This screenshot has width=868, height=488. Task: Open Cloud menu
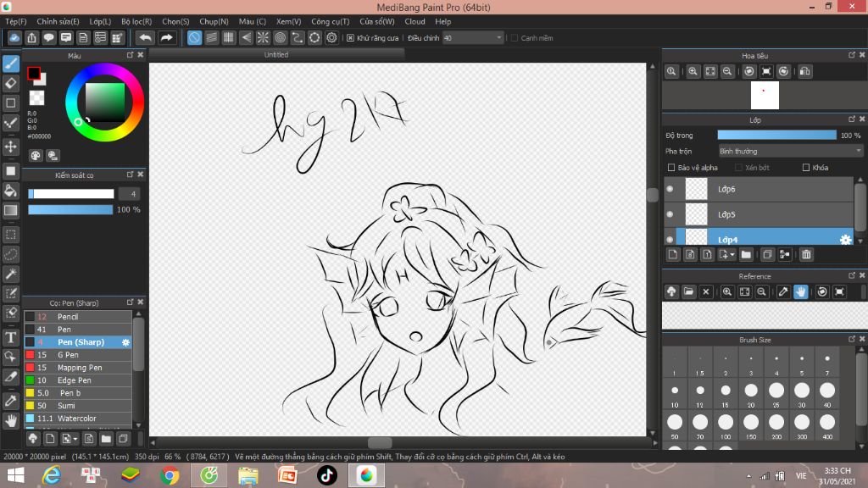pos(415,21)
